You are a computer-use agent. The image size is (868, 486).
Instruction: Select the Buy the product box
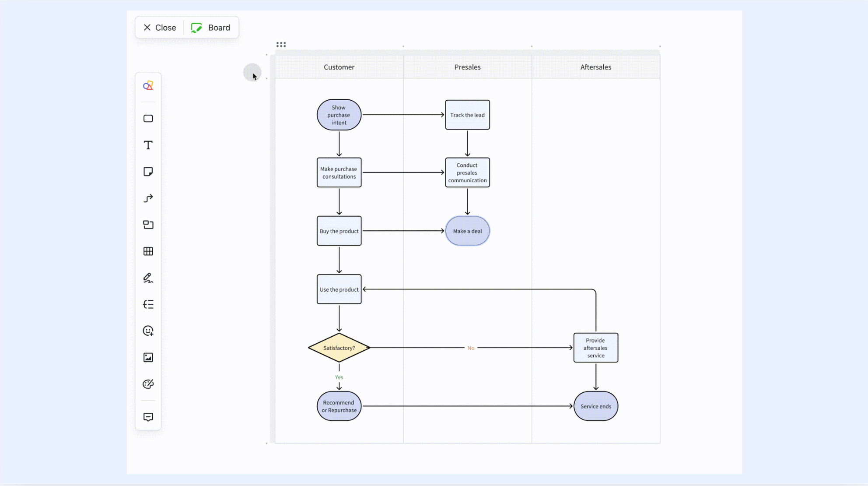(339, 231)
